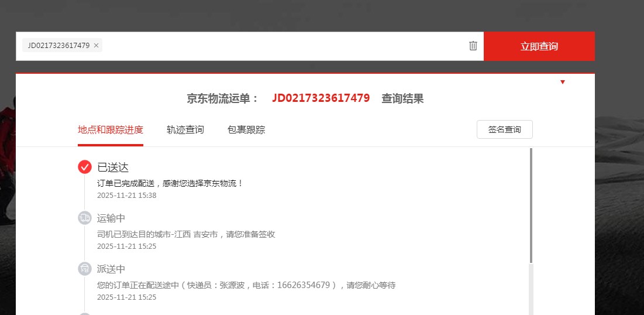644x315 pixels.
Task: Remove the JD0217323617479 tag with its X
Action: click(97, 46)
